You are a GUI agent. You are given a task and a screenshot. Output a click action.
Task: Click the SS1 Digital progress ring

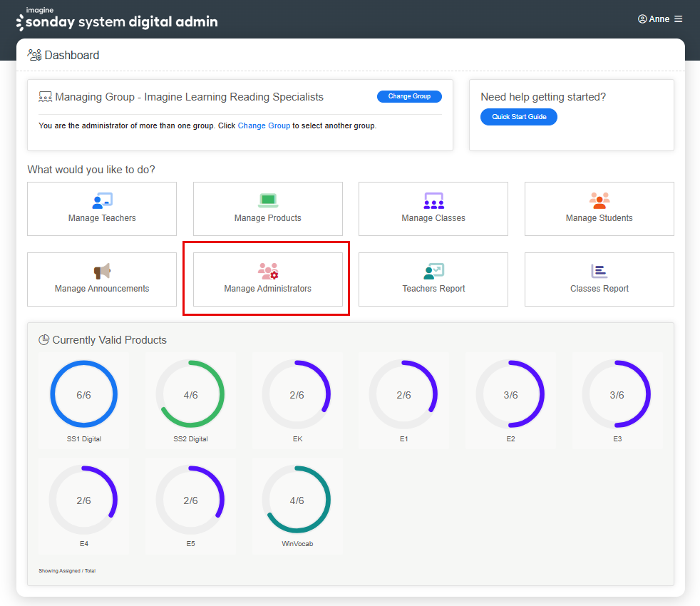[x=84, y=393]
